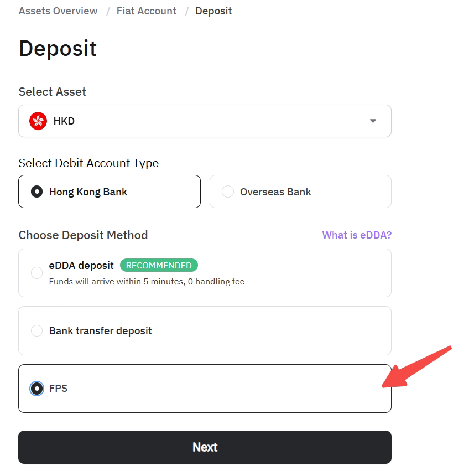Choose the Bank transfer deposit radio button
The image size is (469, 476).
[37, 330]
